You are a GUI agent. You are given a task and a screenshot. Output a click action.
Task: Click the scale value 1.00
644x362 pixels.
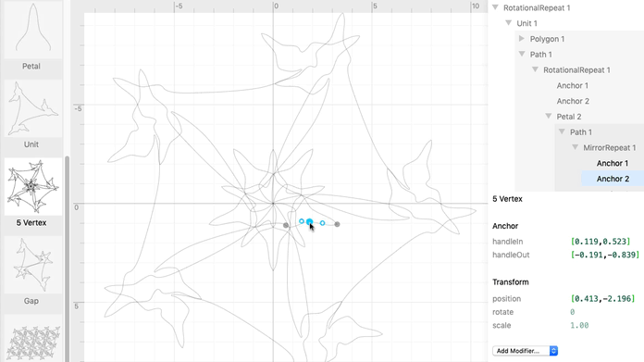tap(579, 326)
